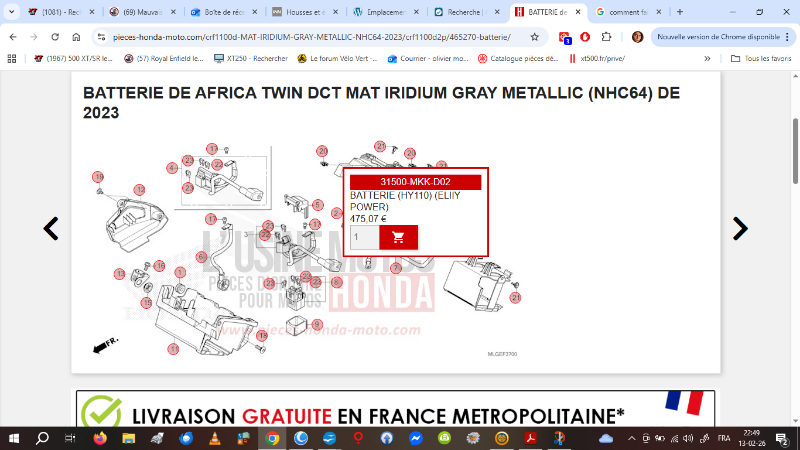
Task: Switch to the Boîte de réception tab
Action: pyautogui.click(x=224, y=12)
